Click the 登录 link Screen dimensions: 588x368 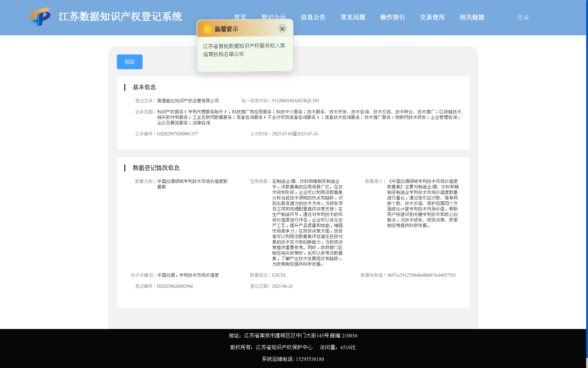coord(523,17)
